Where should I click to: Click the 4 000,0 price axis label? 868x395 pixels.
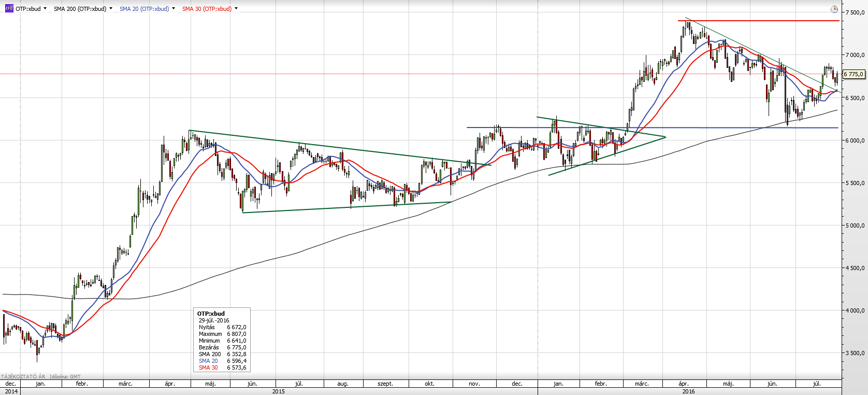pos(855,311)
